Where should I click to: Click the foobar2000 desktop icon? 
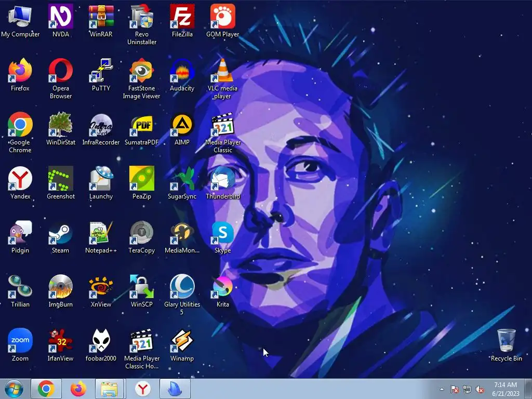[x=101, y=345]
